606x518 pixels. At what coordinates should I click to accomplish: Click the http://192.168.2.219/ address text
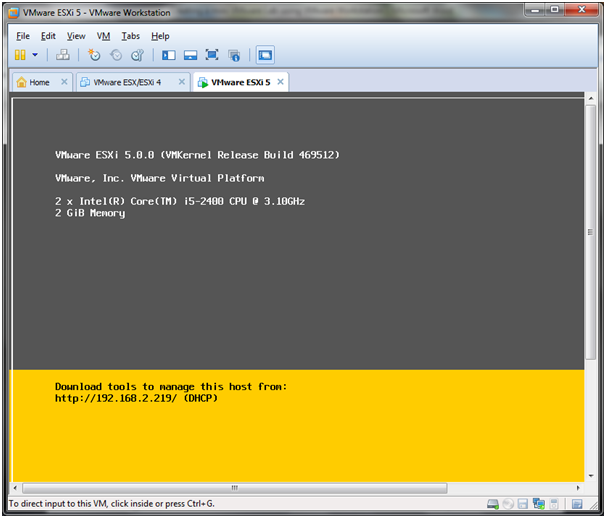point(116,398)
